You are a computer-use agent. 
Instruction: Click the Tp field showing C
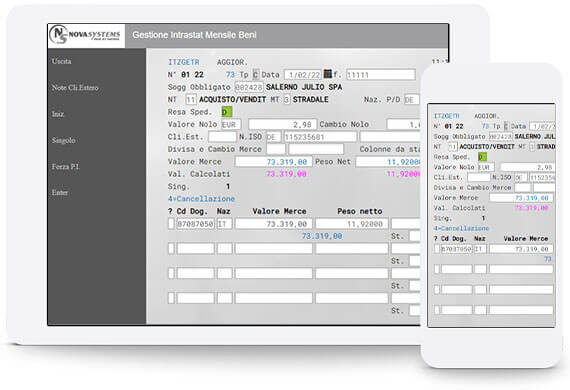[x=256, y=75]
